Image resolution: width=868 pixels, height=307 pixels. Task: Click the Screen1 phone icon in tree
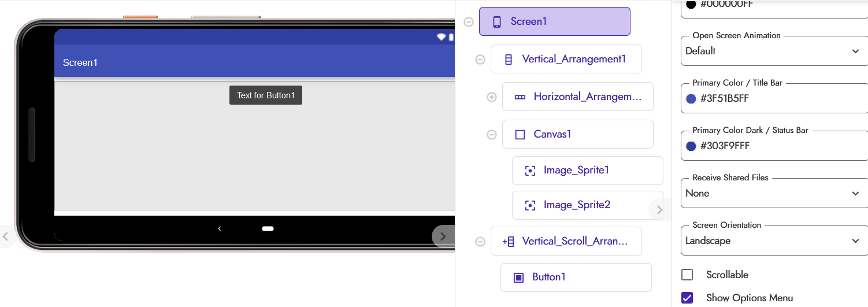[x=496, y=22]
